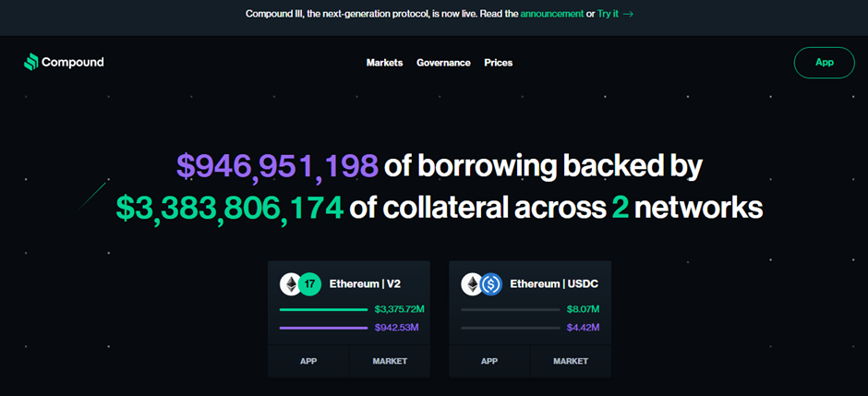
Task: Open MARKET for Ethereum USDC
Action: click(571, 361)
